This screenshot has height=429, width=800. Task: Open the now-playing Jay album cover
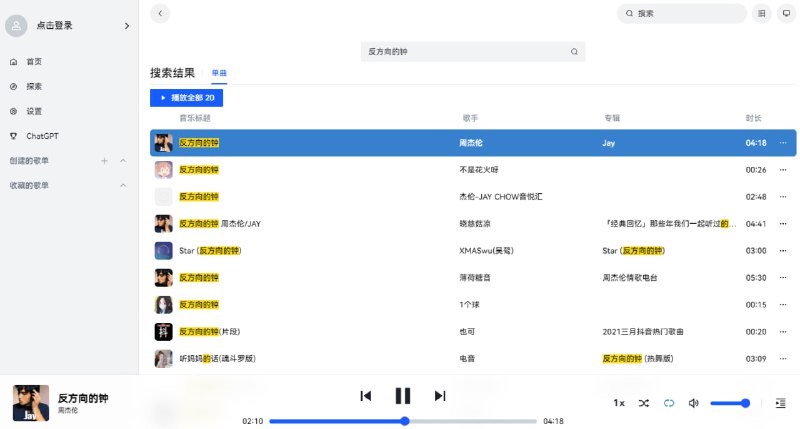(x=31, y=403)
